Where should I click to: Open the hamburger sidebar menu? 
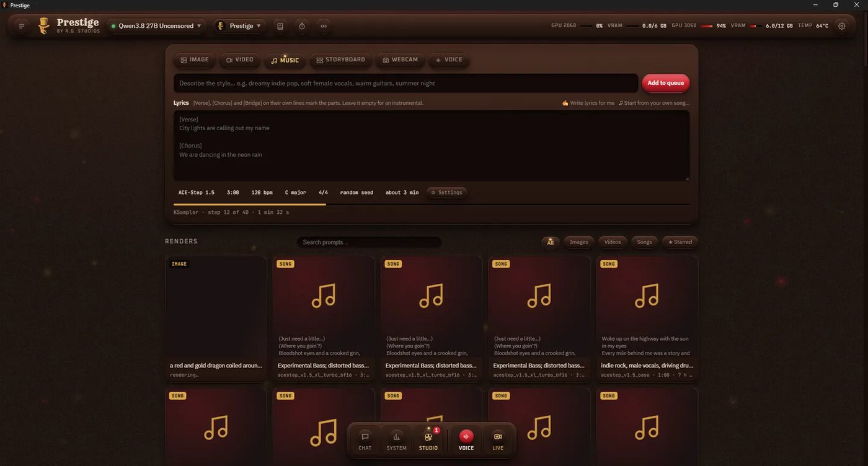pyautogui.click(x=22, y=26)
